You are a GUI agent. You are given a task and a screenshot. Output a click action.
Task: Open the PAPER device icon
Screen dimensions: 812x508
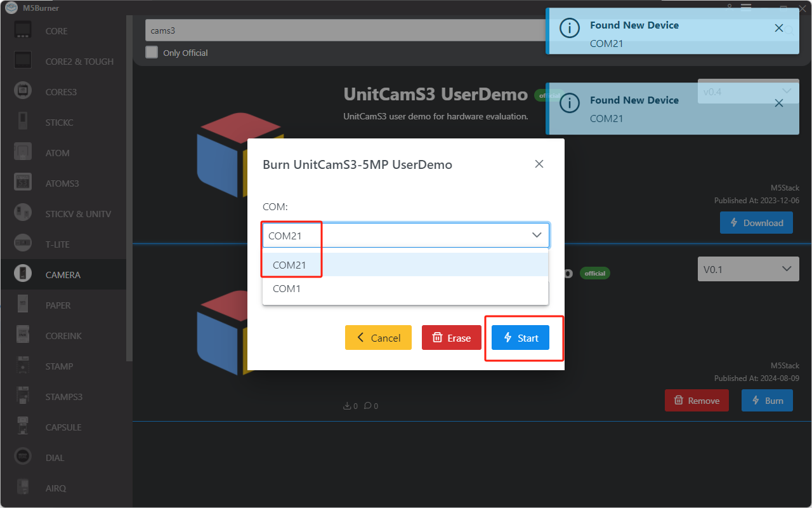point(23,305)
